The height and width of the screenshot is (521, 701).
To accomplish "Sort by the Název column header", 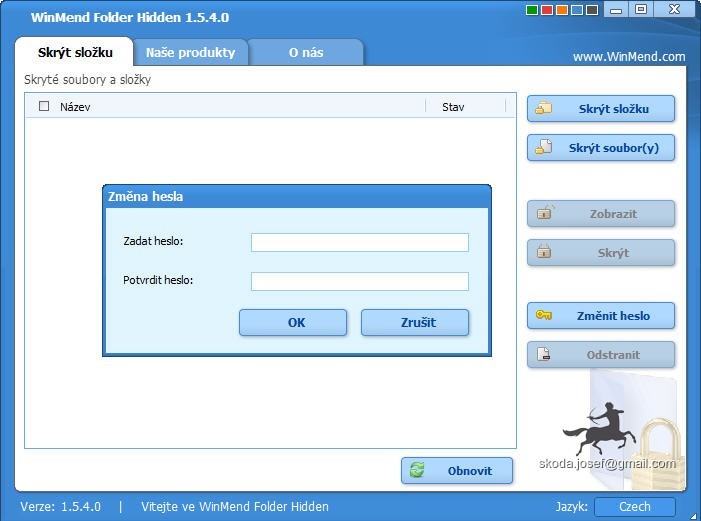I will (x=75, y=107).
